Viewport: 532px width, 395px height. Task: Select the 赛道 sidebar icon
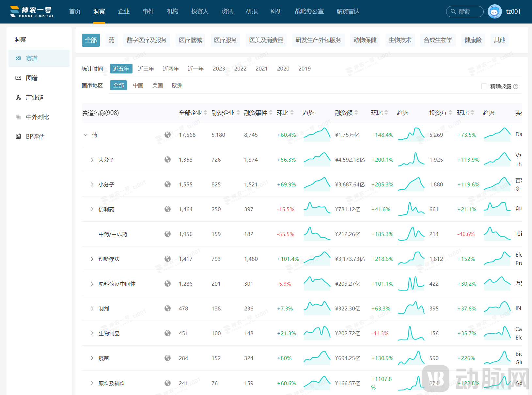click(x=18, y=58)
